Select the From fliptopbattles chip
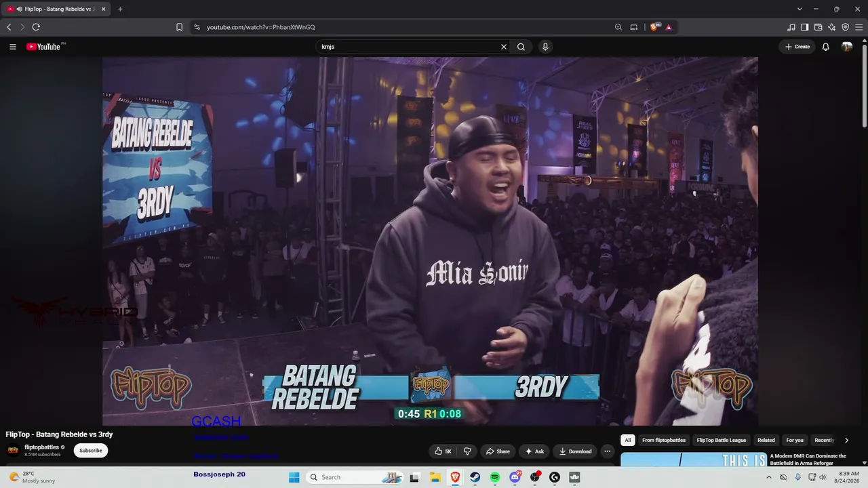The height and width of the screenshot is (488, 868). pyautogui.click(x=664, y=440)
